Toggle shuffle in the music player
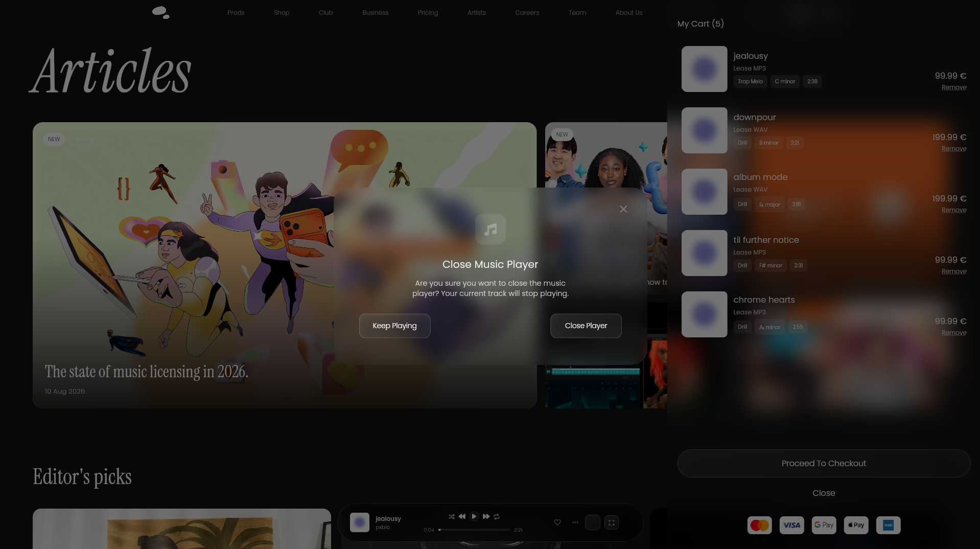980x549 pixels. (x=452, y=517)
